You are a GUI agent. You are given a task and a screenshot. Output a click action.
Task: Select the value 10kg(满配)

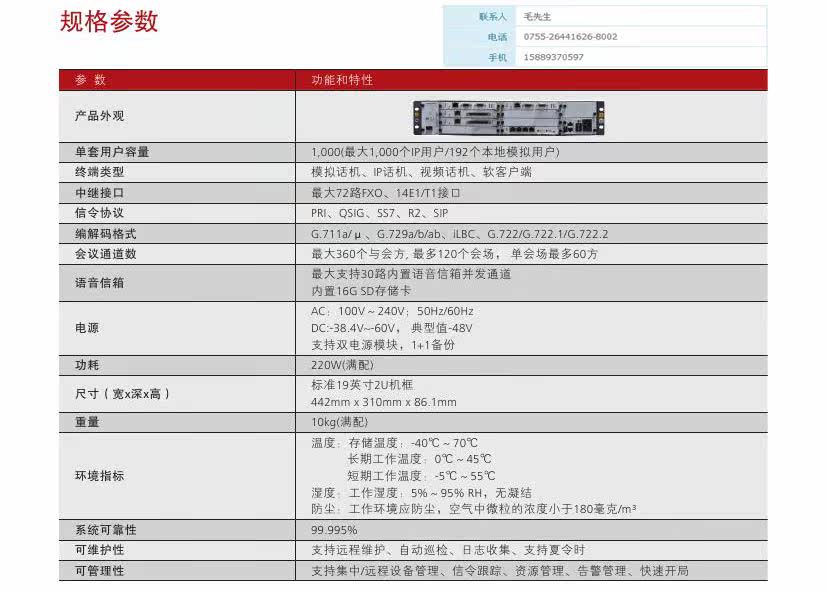tap(339, 422)
